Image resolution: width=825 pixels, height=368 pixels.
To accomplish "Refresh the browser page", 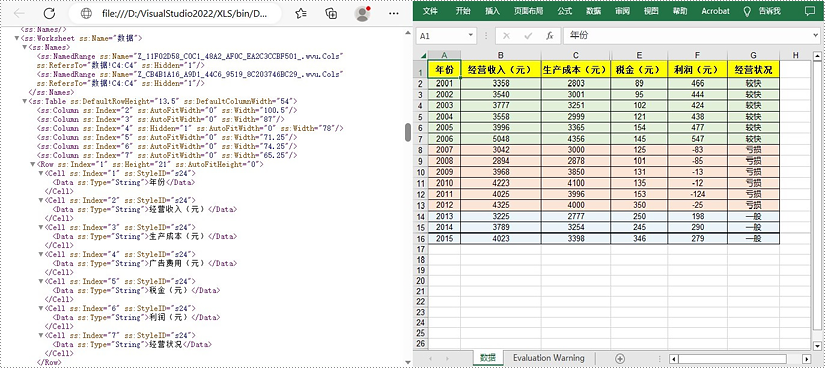I will (49, 14).
